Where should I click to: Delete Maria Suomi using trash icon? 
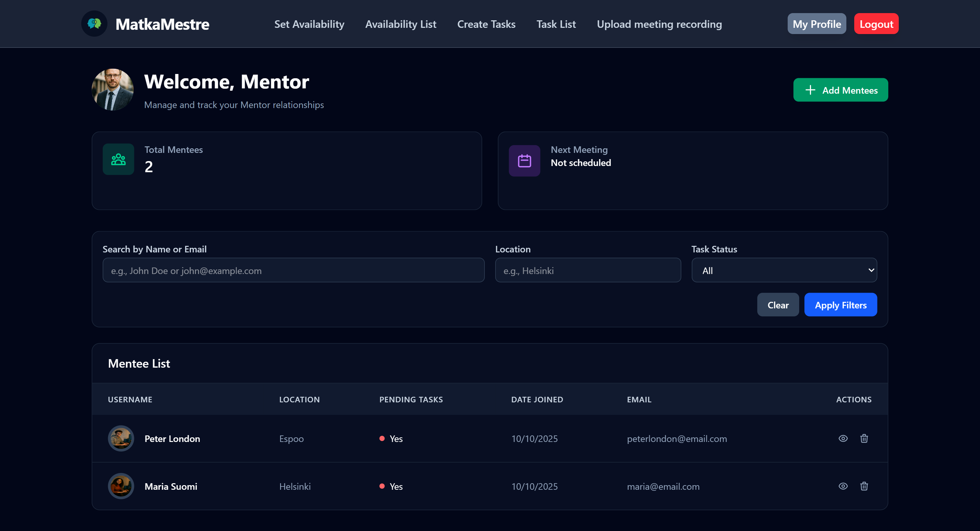pos(864,486)
